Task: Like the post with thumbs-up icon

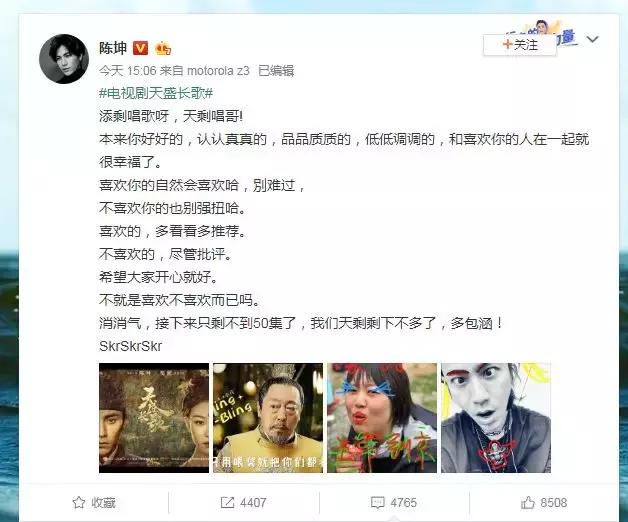Action: pyautogui.click(x=527, y=502)
